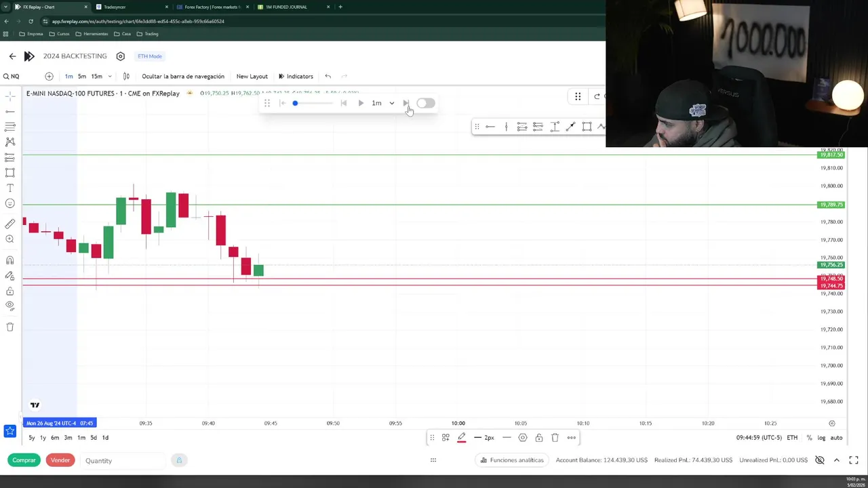Open Funciones analíticas
Screen dimensions: 868x488
pyautogui.click(x=512, y=460)
